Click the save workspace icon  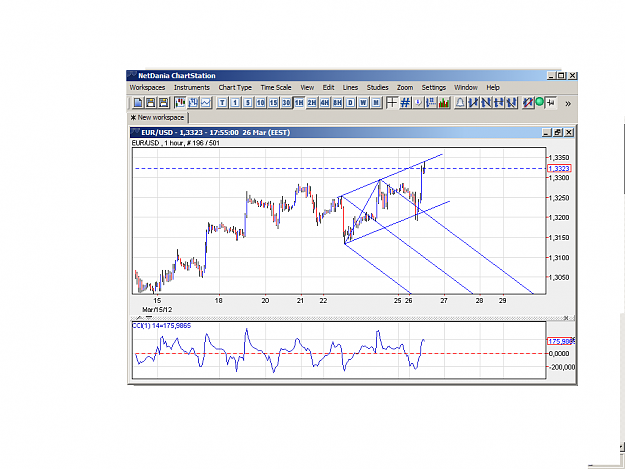click(151, 103)
